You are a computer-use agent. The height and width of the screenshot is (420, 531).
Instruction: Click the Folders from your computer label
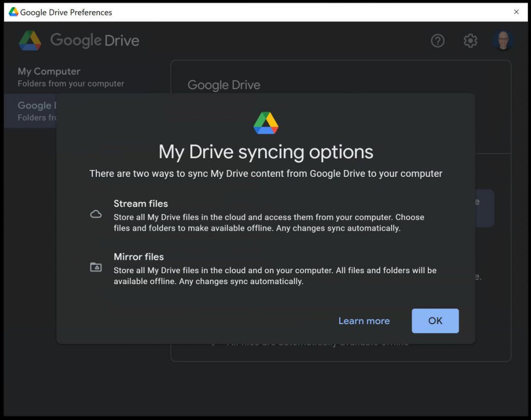coord(72,83)
